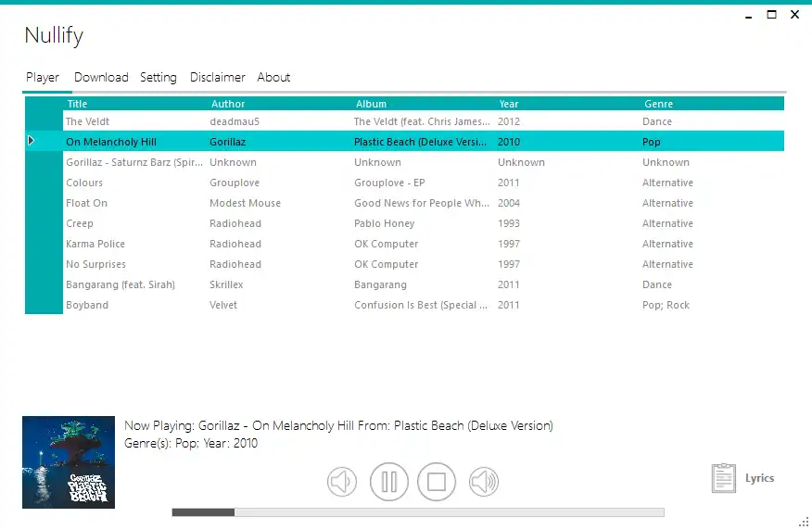Screen dimensions: 812x530
Task: Click the album Confusion Is Best (Special ...
Action: point(421,305)
